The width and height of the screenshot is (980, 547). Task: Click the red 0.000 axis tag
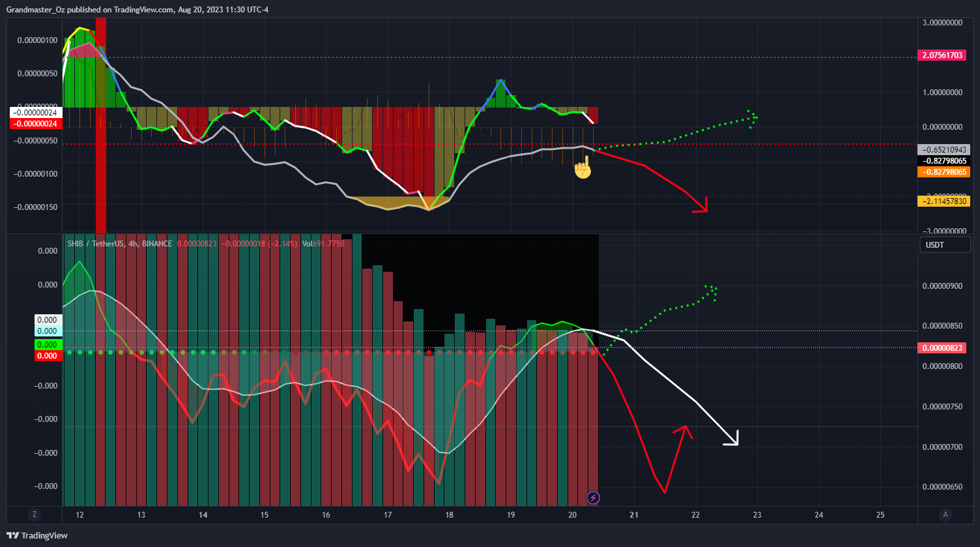pos(48,356)
